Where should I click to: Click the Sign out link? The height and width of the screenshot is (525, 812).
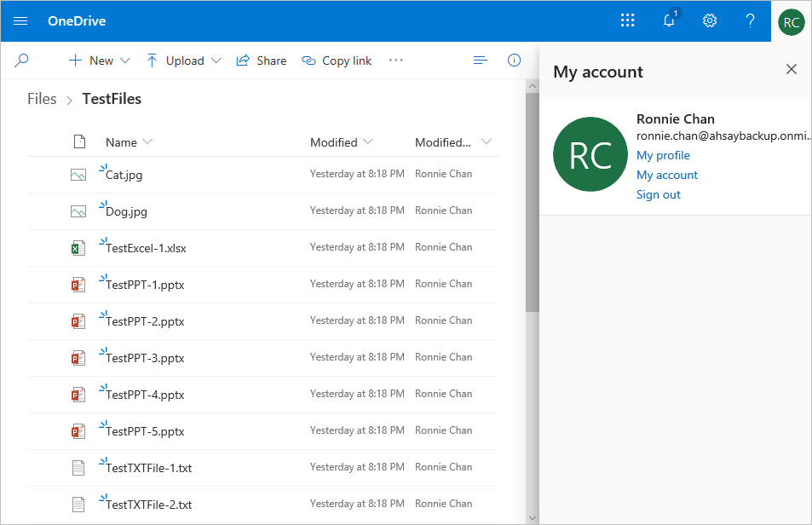pyautogui.click(x=658, y=194)
